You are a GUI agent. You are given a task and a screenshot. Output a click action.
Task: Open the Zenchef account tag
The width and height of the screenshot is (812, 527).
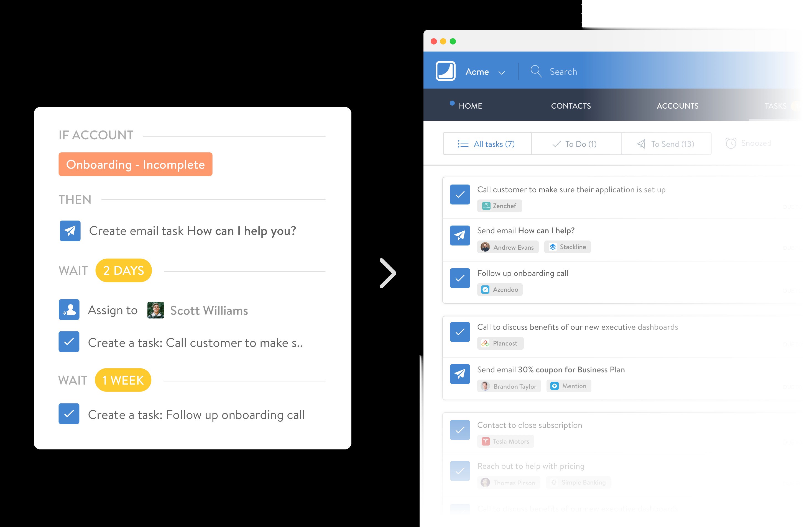tap(499, 206)
